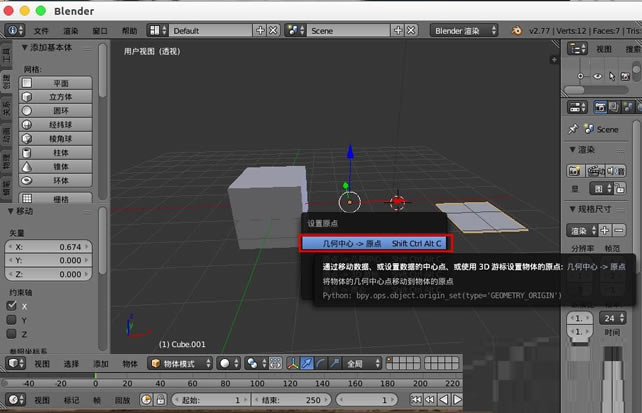Click the vector X value field

48,247
